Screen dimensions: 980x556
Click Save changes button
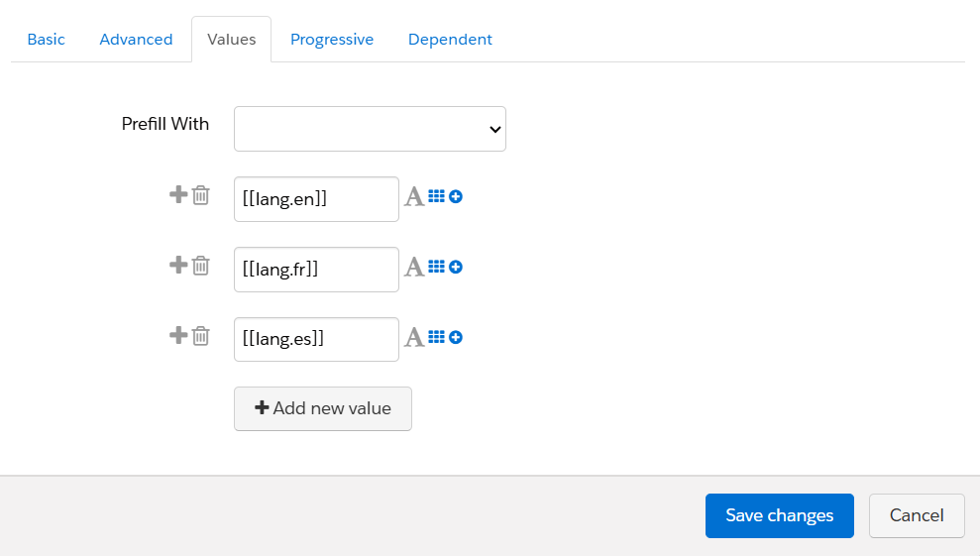(x=779, y=515)
